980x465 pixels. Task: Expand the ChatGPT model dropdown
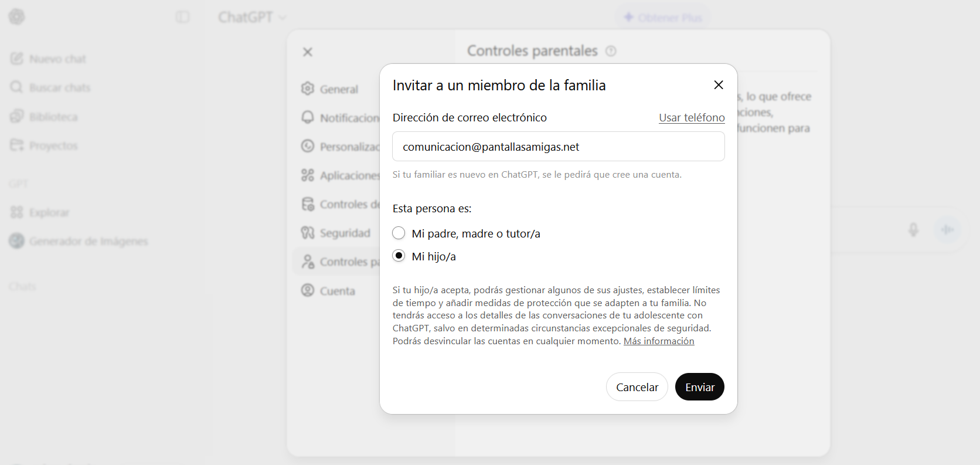252,18
